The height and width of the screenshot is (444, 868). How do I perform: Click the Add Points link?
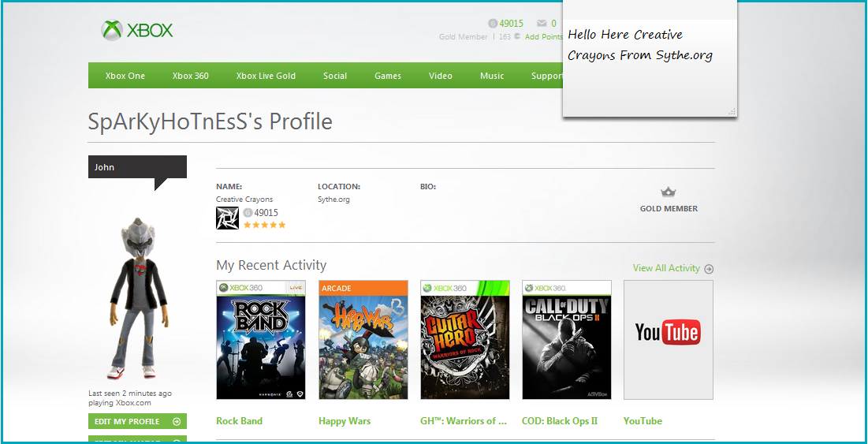(544, 37)
